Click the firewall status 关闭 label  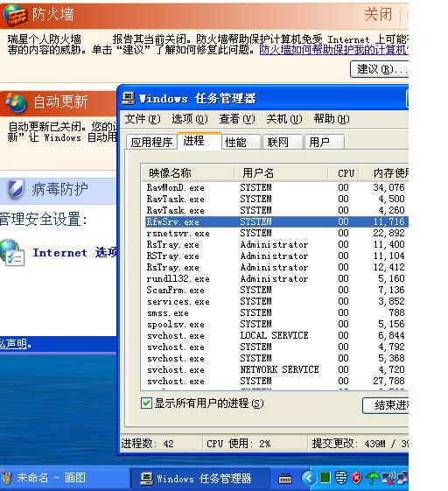(378, 14)
